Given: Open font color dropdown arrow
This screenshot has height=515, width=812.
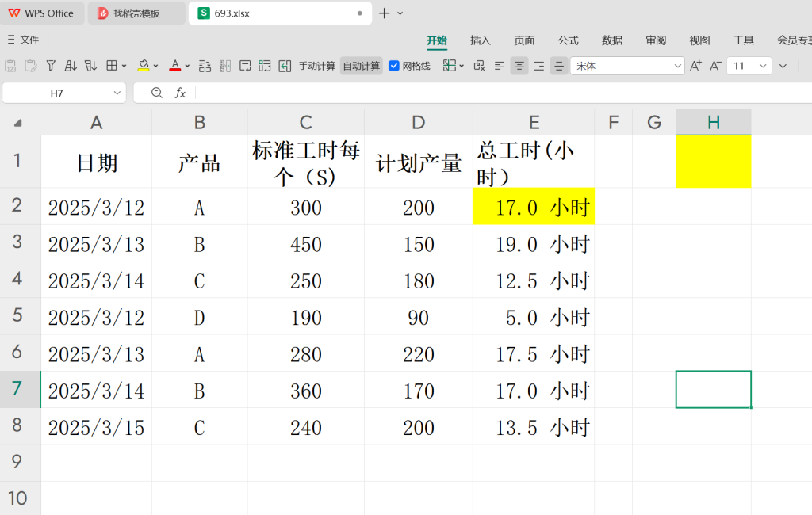Looking at the screenshot, I should pyautogui.click(x=187, y=66).
